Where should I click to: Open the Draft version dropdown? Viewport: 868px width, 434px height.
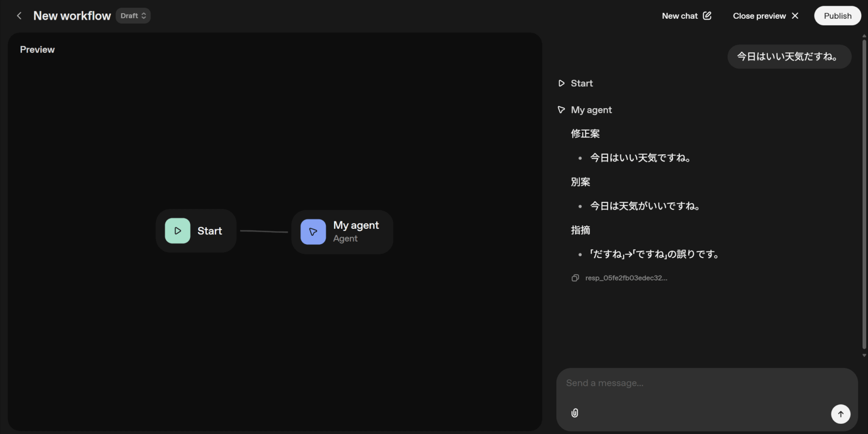pos(133,16)
